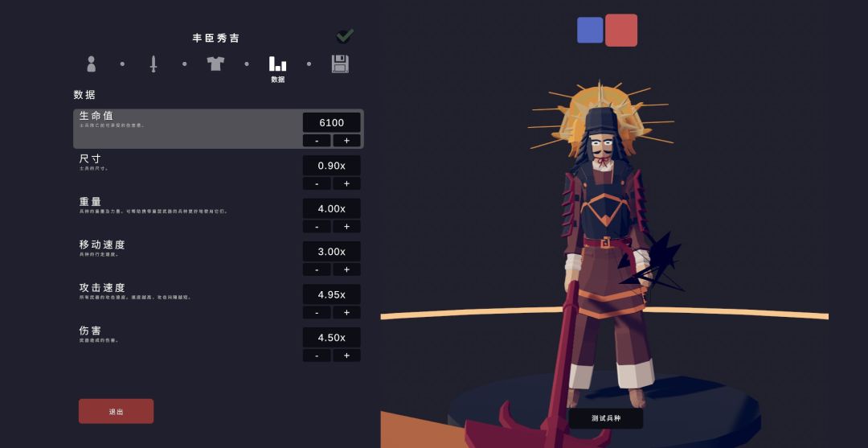This screenshot has width=868, height=448.
Task: Select the blue team color swatch
Action: (x=590, y=30)
